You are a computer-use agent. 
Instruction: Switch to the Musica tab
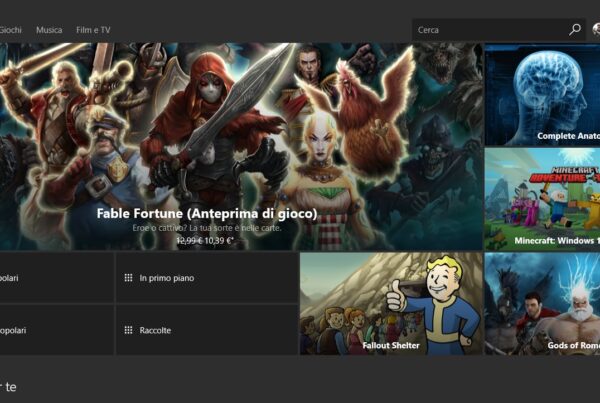click(x=49, y=30)
